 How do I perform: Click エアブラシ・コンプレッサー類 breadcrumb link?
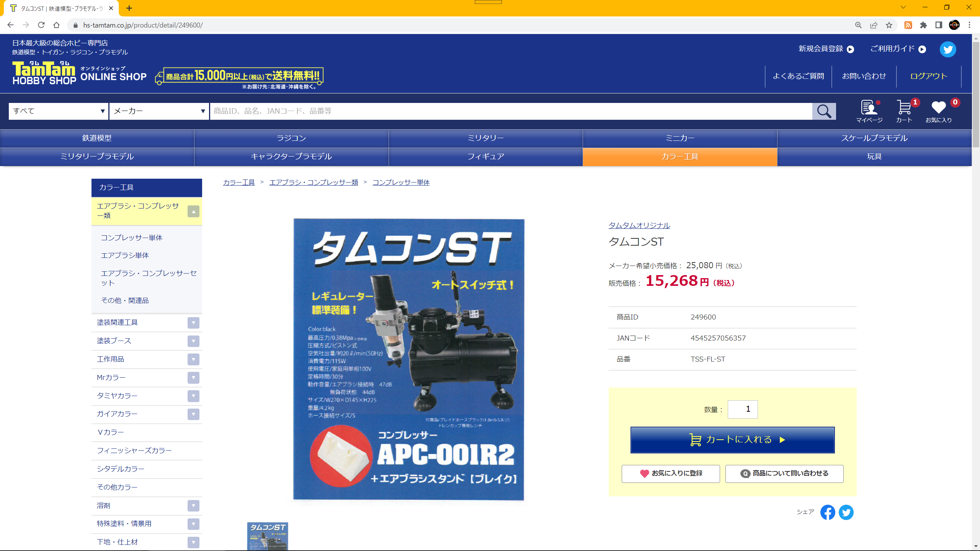(314, 183)
